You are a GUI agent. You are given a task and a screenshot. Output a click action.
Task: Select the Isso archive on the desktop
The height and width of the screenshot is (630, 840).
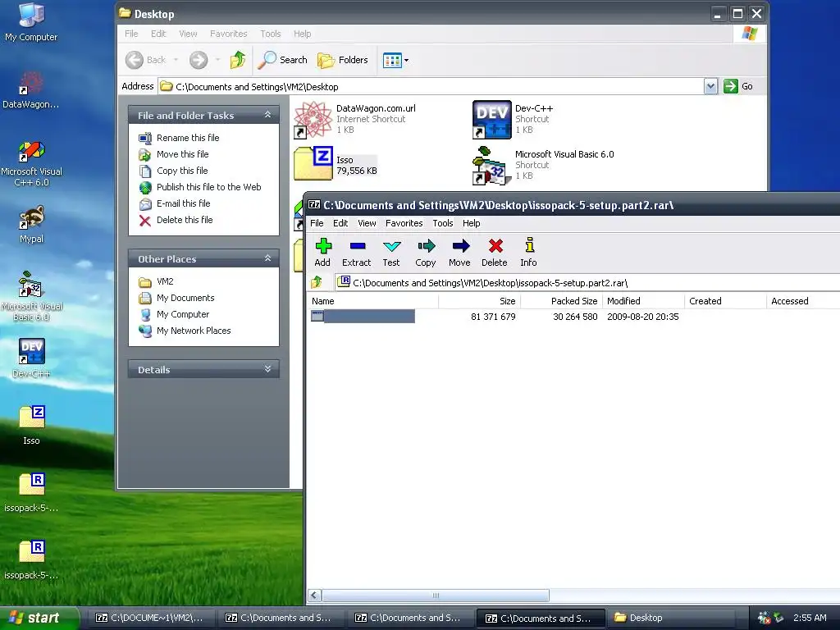(x=31, y=426)
